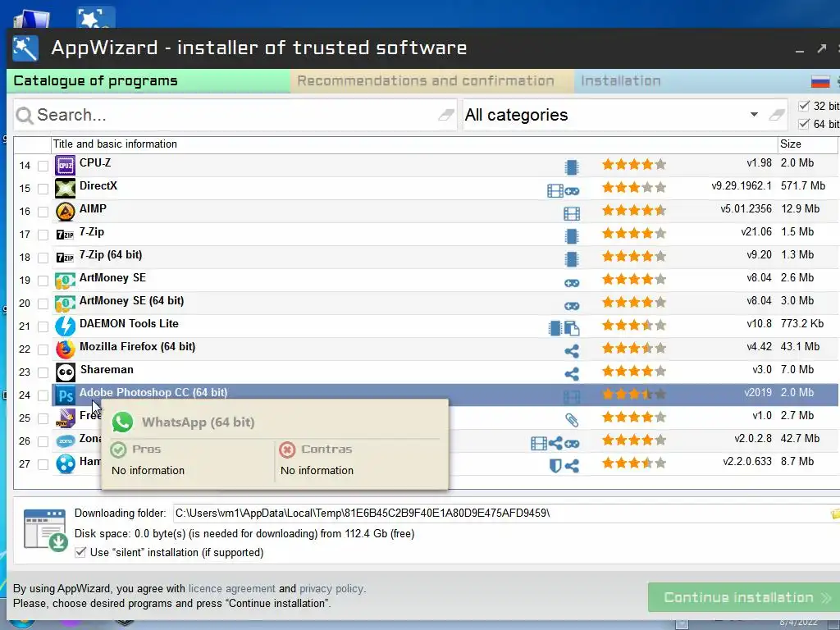
Task: Click the star rating for Shareman
Action: click(634, 371)
